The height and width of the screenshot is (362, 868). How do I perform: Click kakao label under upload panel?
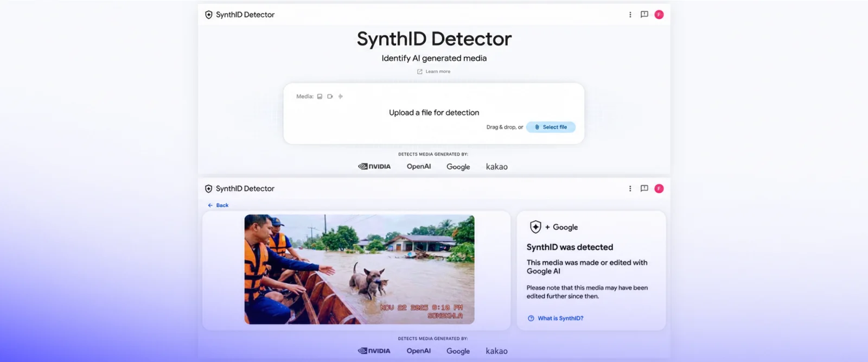tap(497, 167)
